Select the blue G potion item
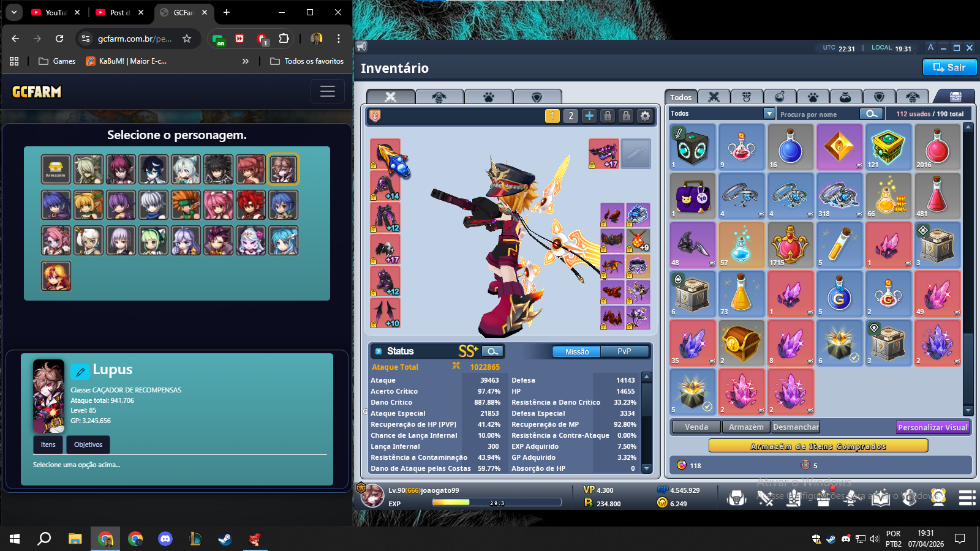 (x=839, y=294)
